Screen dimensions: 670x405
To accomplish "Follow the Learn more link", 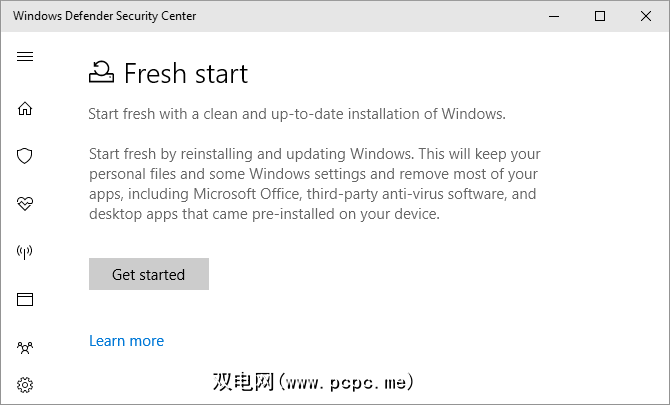I will coord(126,341).
